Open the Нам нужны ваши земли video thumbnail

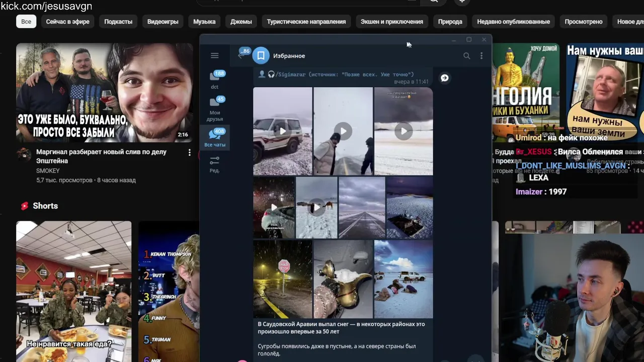(x=605, y=93)
